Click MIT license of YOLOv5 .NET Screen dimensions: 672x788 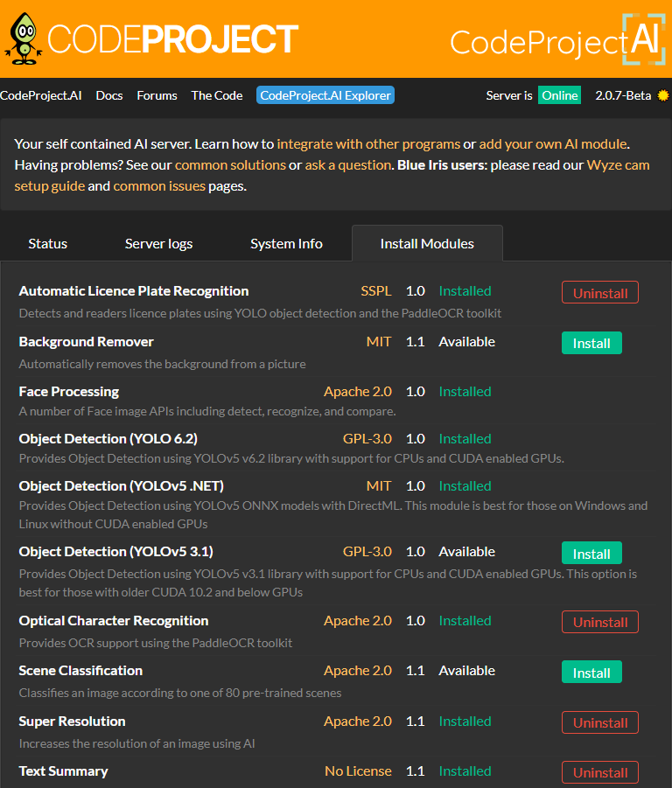click(x=379, y=486)
